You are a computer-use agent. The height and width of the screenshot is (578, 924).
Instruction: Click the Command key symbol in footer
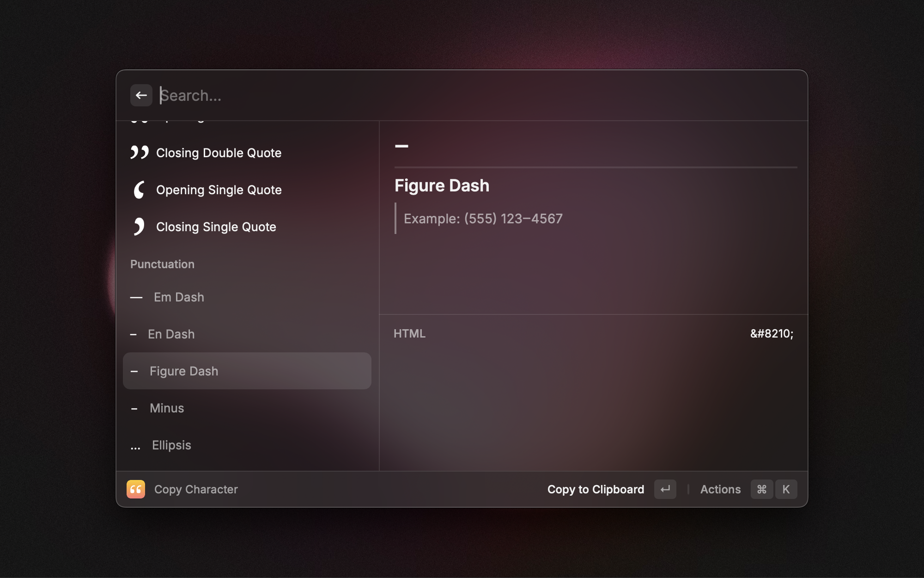762,489
